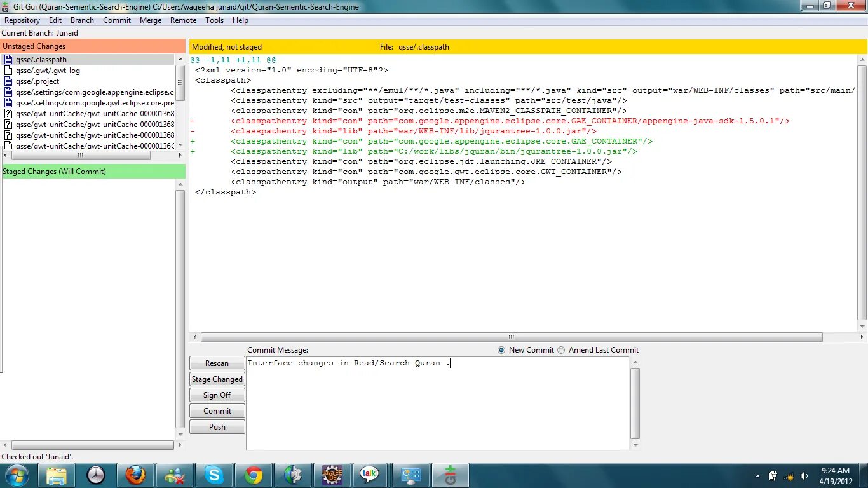The height and width of the screenshot is (488, 868).
Task: Click the Git Gui title bar icon
Action: 6,6
